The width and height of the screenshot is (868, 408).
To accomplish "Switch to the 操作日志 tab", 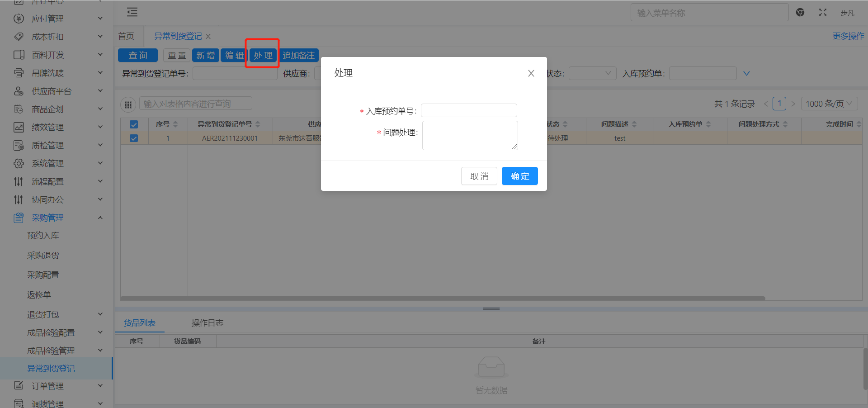I will coord(207,323).
